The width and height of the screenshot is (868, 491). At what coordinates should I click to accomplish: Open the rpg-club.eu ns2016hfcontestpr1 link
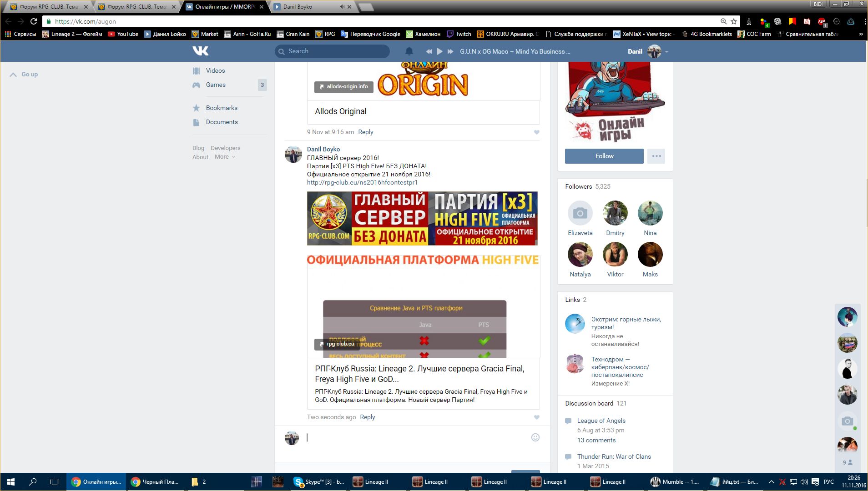pyautogui.click(x=362, y=182)
